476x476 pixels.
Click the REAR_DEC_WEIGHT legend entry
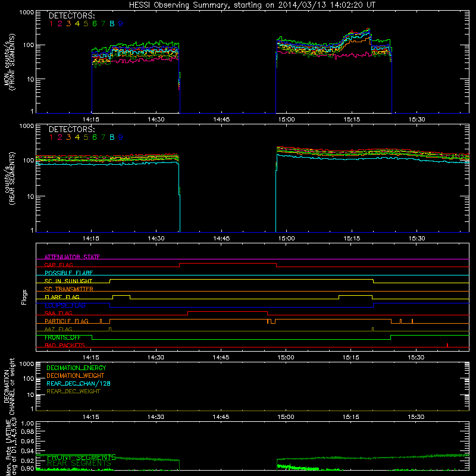(x=73, y=392)
